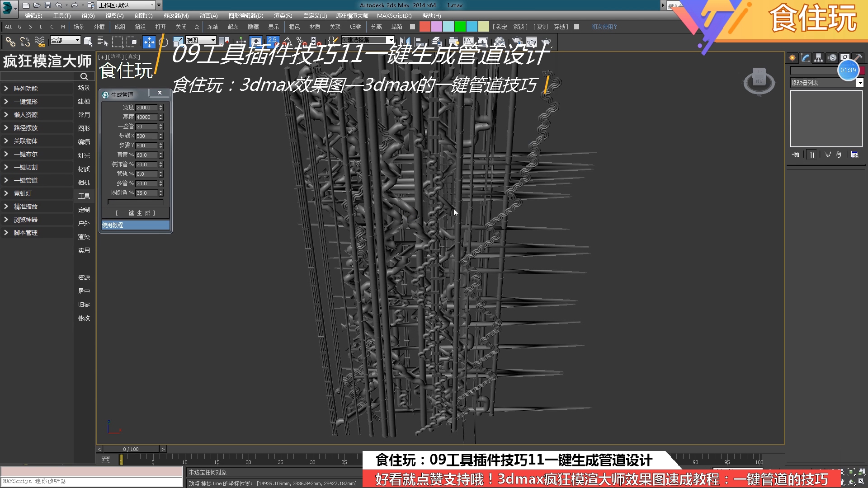Viewport: 868px width, 488px height.
Task: Open the MAXScript(X) menu
Action: (394, 15)
